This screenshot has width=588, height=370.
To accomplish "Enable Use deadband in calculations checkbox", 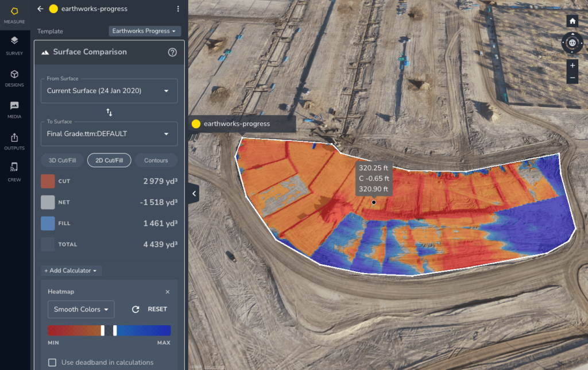I will click(x=52, y=363).
